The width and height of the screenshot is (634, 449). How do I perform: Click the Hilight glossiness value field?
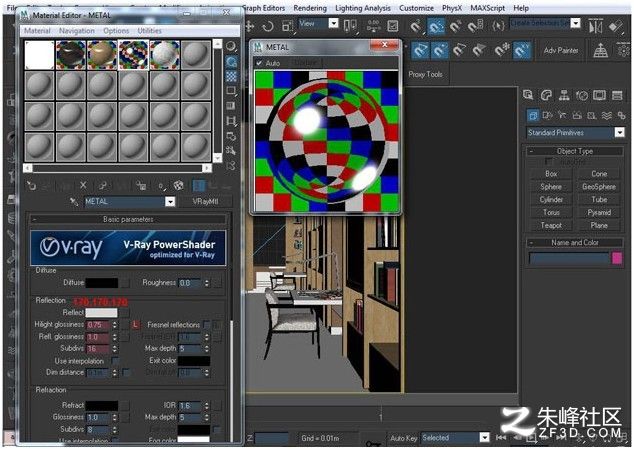(x=98, y=324)
